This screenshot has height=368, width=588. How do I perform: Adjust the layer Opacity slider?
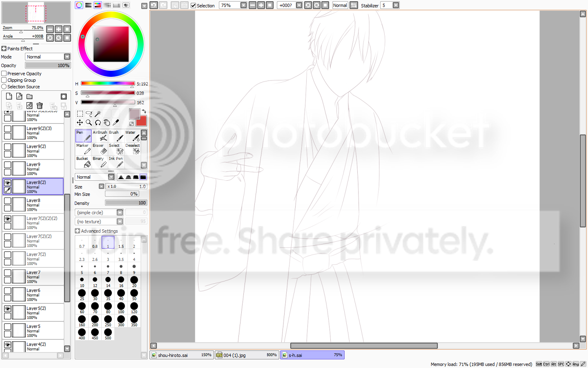pyautogui.click(x=48, y=65)
